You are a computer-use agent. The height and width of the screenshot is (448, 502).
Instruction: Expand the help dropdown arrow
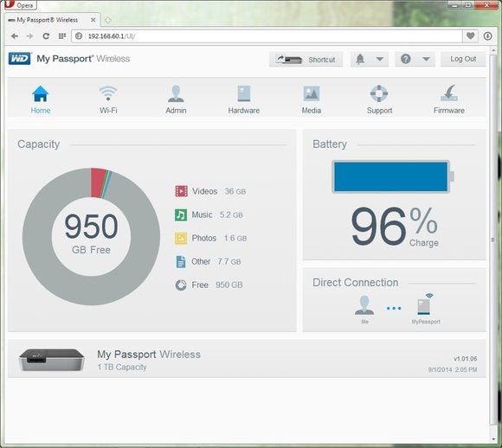(x=426, y=59)
